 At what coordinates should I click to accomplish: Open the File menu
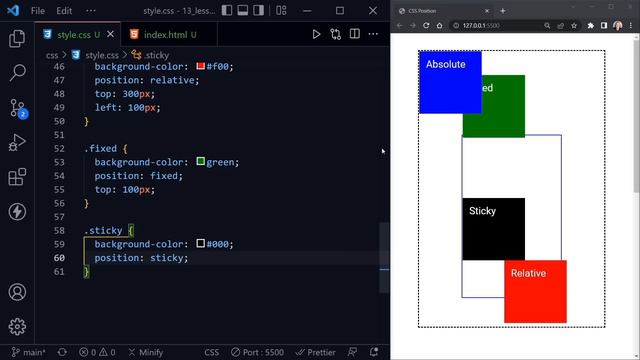coord(38,11)
